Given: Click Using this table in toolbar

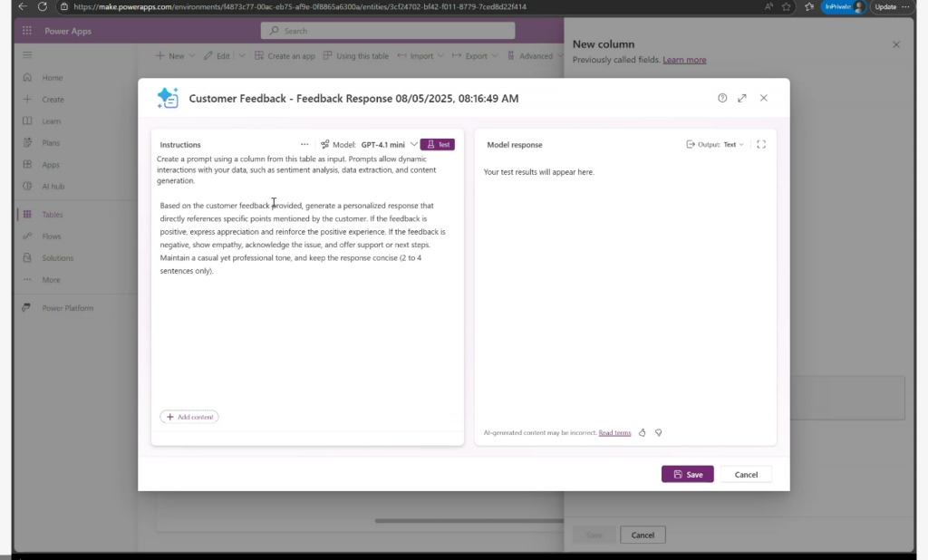Looking at the screenshot, I should 355,55.
